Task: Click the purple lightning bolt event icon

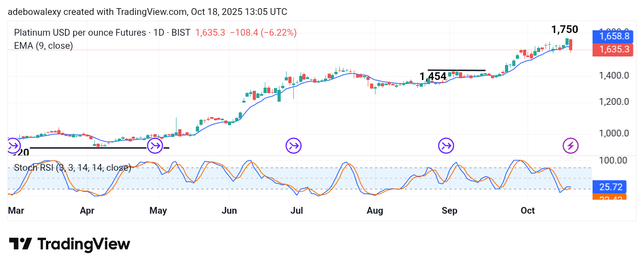Action: (x=570, y=146)
